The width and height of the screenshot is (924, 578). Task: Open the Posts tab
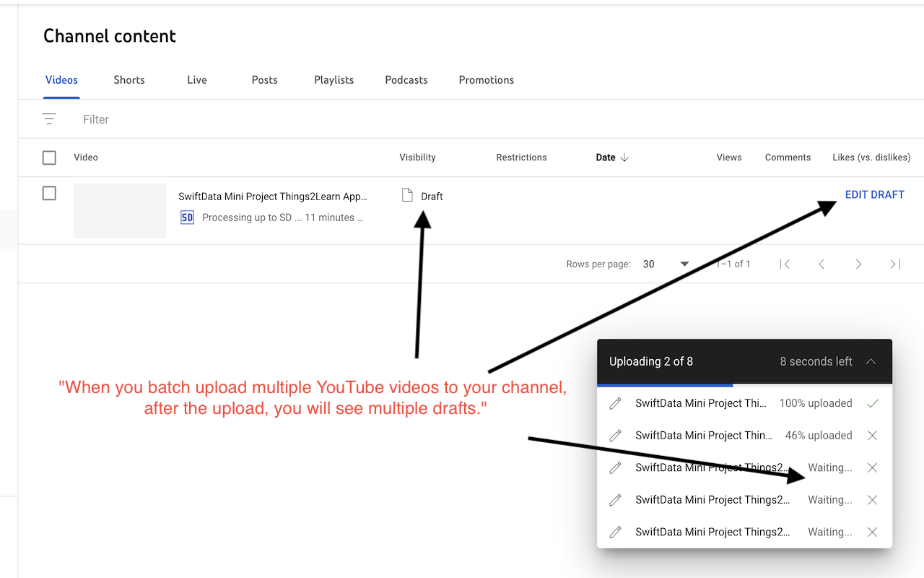(x=265, y=80)
